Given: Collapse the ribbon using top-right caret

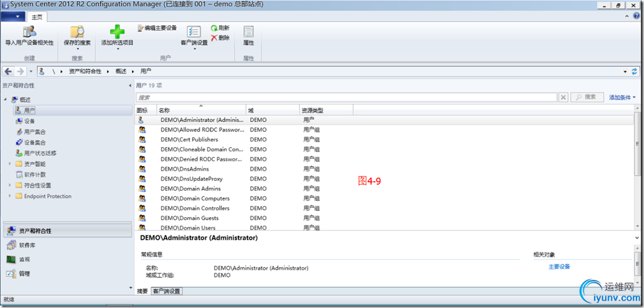Looking at the screenshot, I should pyautogui.click(x=626, y=16).
